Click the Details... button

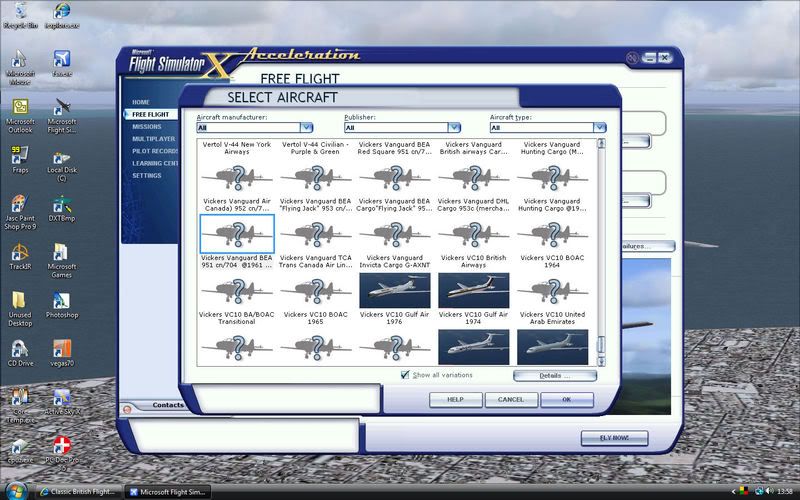pyautogui.click(x=555, y=376)
